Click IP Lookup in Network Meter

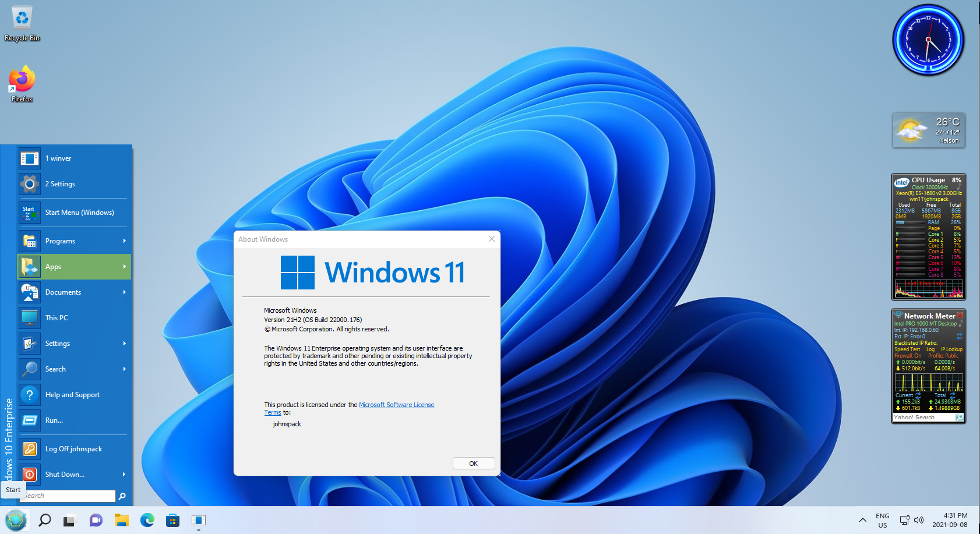click(x=951, y=349)
